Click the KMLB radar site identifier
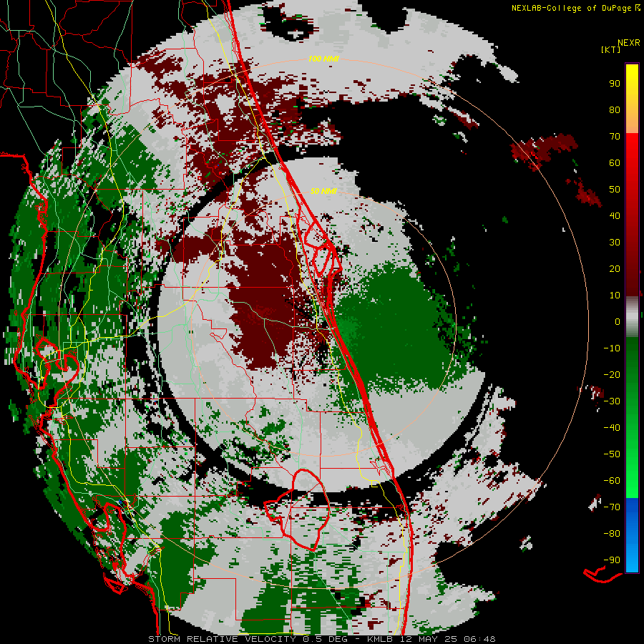This screenshot has width=644, height=644. click(x=379, y=639)
